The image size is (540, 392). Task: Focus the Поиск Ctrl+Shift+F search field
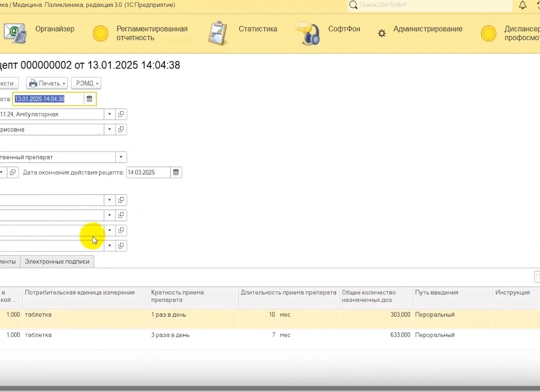(x=430, y=5)
